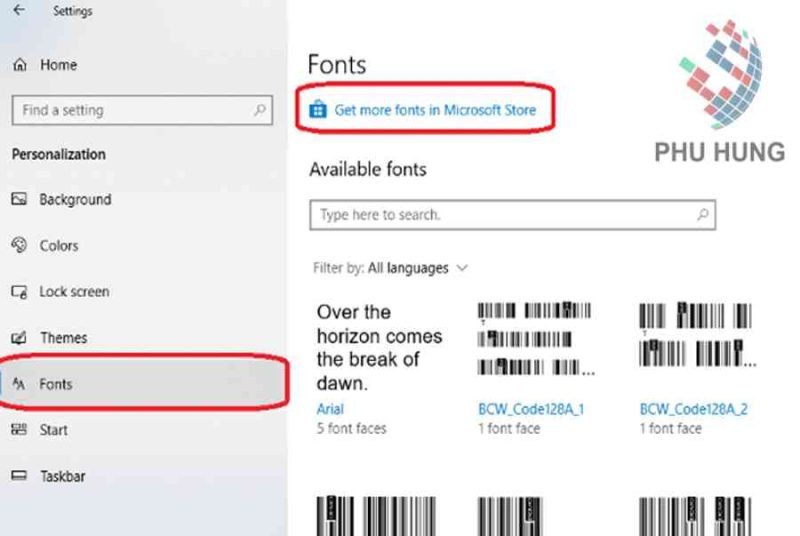Select the Taskbar icon in sidebar
800x536 pixels.
pos(19,476)
